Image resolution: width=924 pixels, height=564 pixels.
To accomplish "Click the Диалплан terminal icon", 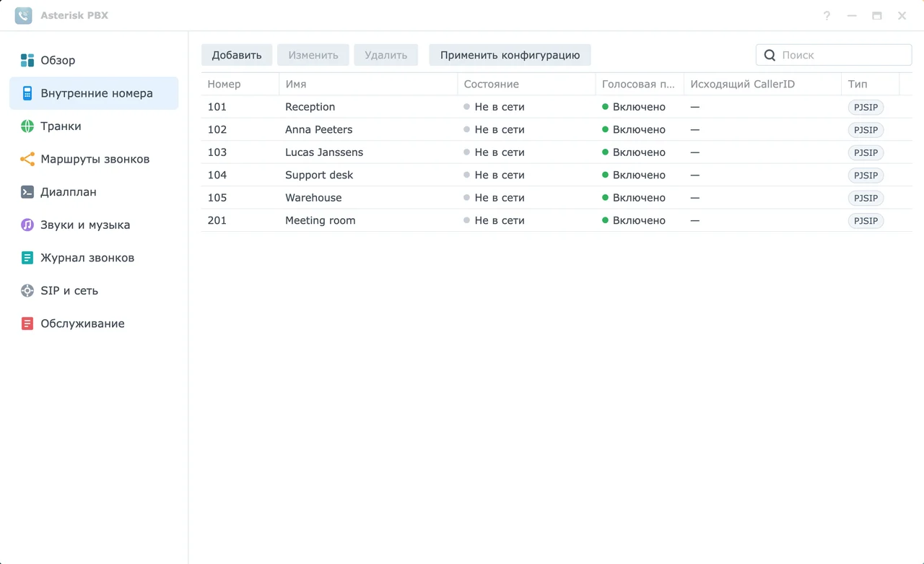I will pyautogui.click(x=27, y=192).
